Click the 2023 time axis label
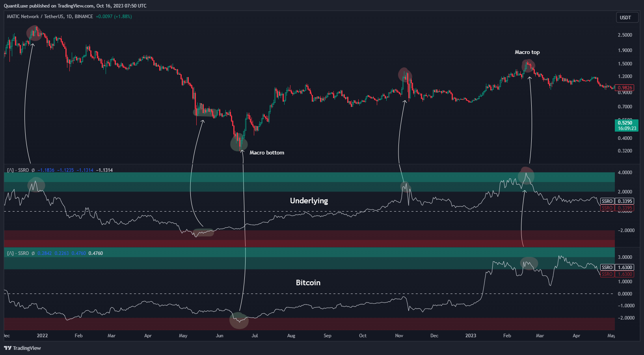Viewport: 644px width, 355px height. [471, 336]
